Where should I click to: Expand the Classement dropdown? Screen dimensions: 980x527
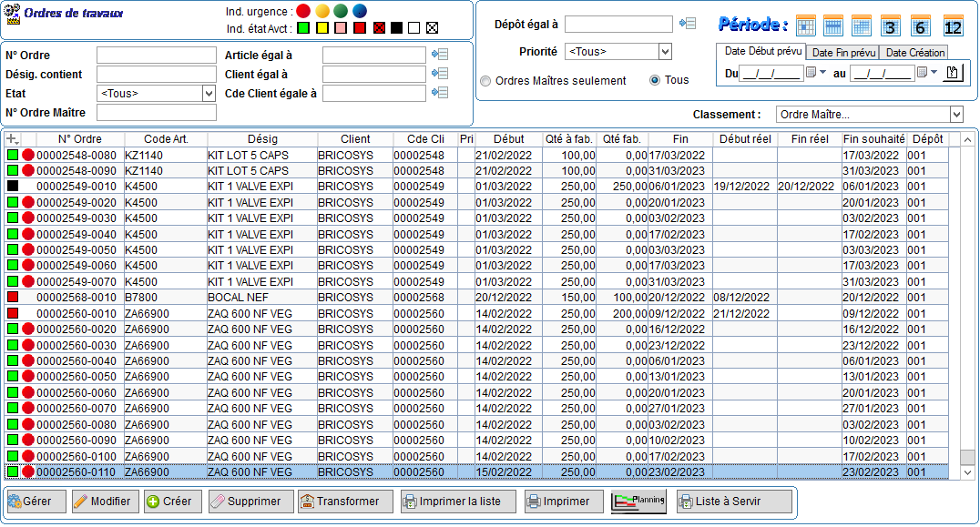955,115
